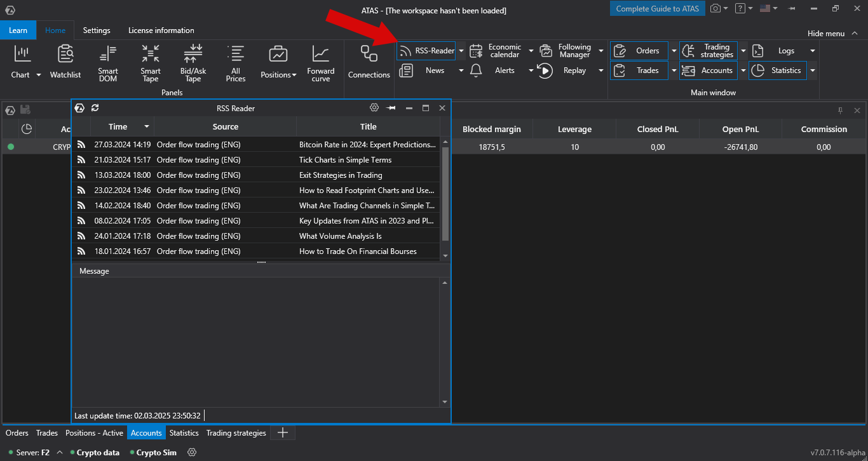Expand the Economic calendar dropdown arrow
The width and height of the screenshot is (868, 461).
tap(531, 51)
